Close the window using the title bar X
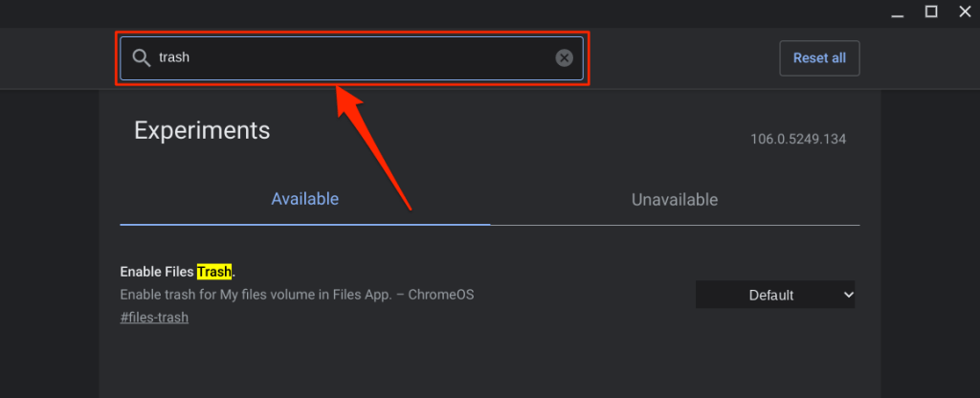Image resolution: width=980 pixels, height=398 pixels. (x=961, y=11)
